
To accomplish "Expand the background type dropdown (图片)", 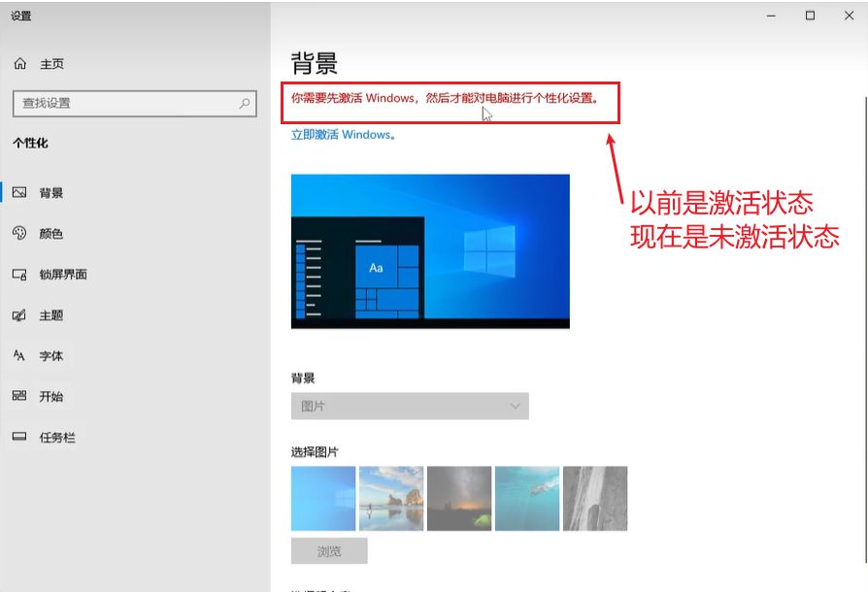I will [409, 406].
